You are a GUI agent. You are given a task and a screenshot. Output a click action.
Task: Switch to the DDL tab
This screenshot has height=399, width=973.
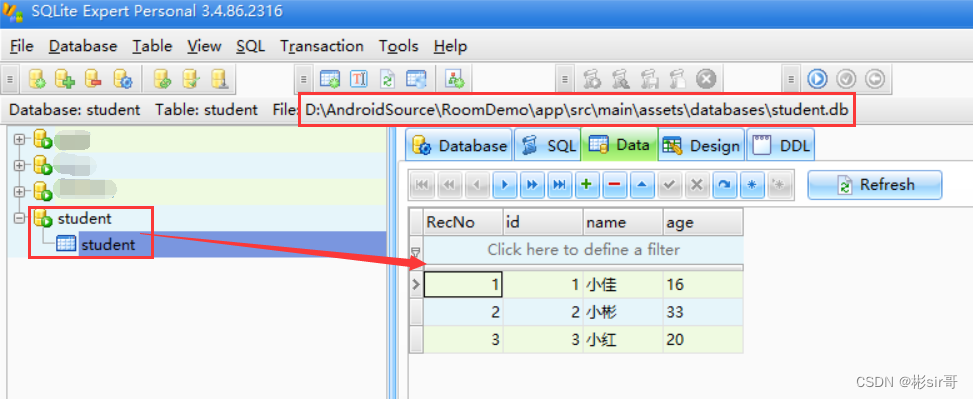(780, 145)
